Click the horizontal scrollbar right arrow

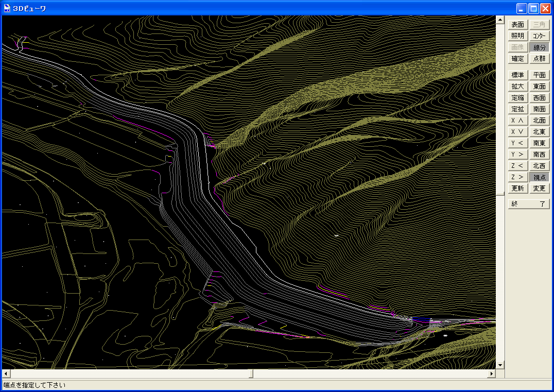point(492,373)
